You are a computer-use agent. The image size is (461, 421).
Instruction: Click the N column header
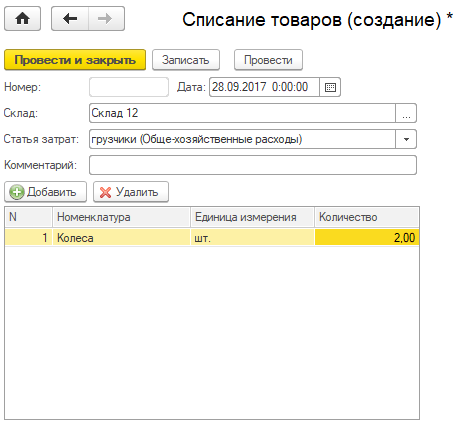pos(28,217)
